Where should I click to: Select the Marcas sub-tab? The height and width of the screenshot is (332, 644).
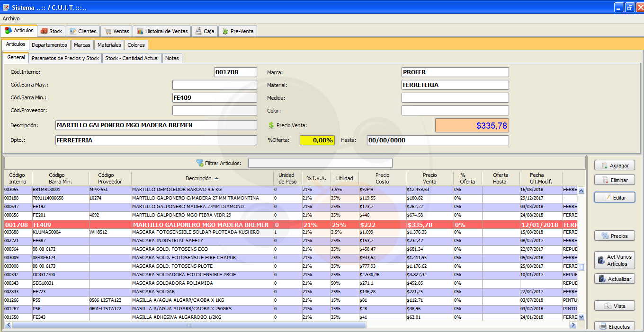click(x=82, y=45)
